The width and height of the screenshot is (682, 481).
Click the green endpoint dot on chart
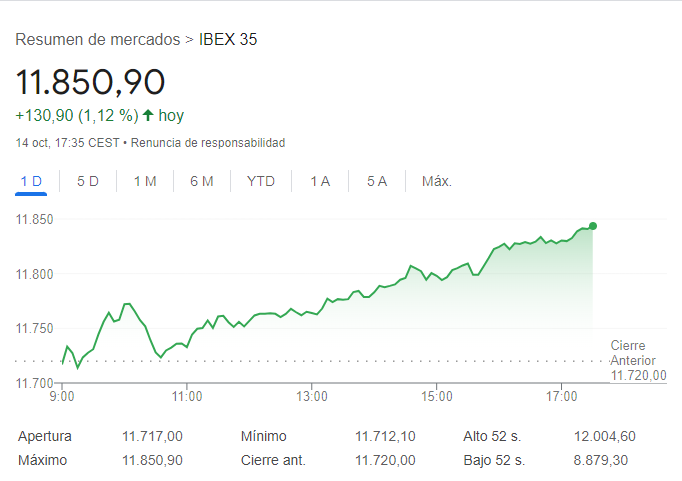coord(593,226)
